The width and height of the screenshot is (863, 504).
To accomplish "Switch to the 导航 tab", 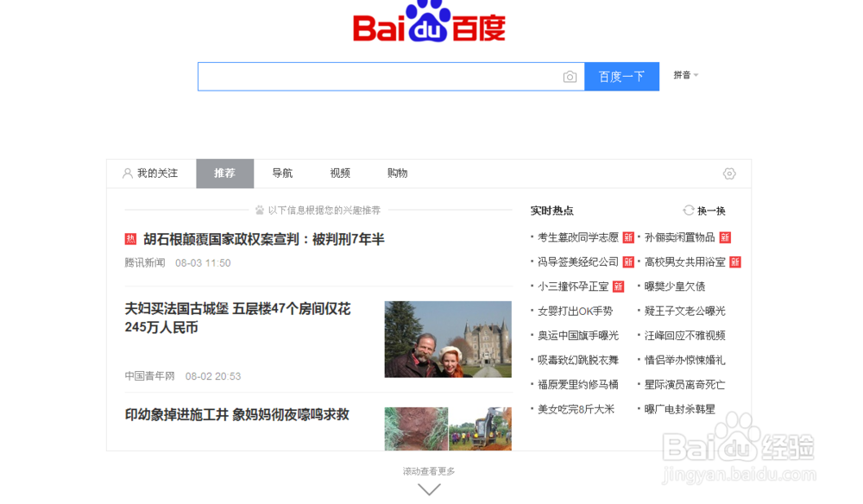I will (282, 173).
